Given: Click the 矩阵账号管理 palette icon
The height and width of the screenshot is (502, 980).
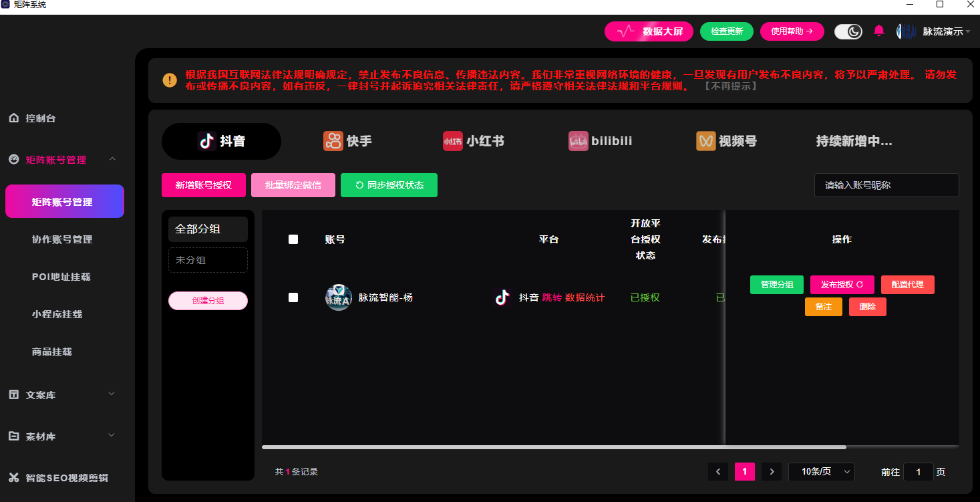Looking at the screenshot, I should point(14,160).
